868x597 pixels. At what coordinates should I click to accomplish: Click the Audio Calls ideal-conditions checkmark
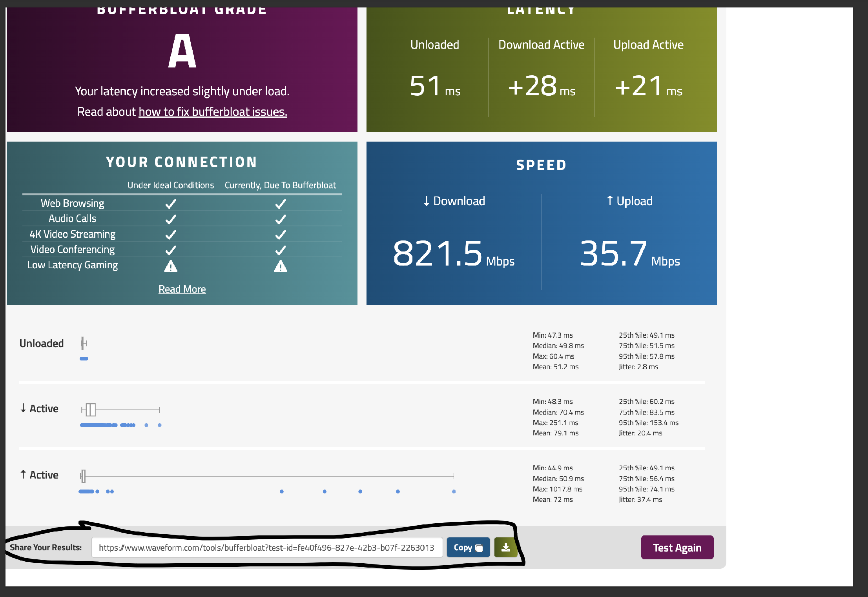(x=171, y=219)
